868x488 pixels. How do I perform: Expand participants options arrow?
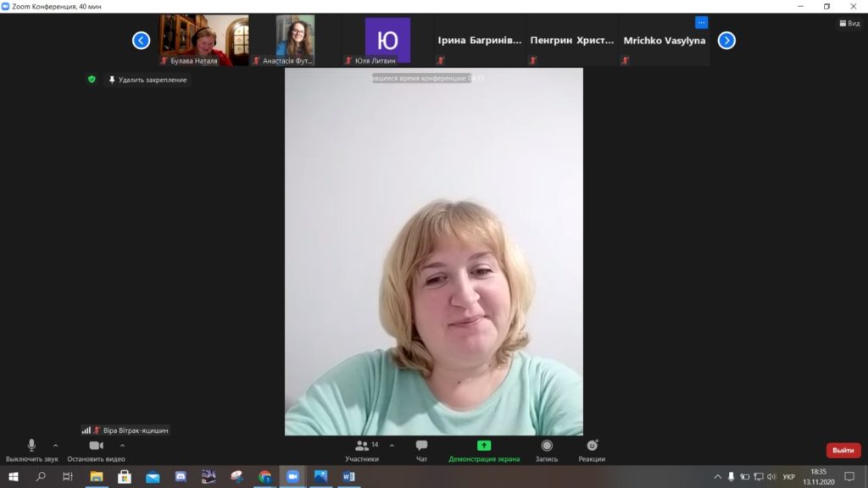pyautogui.click(x=392, y=446)
